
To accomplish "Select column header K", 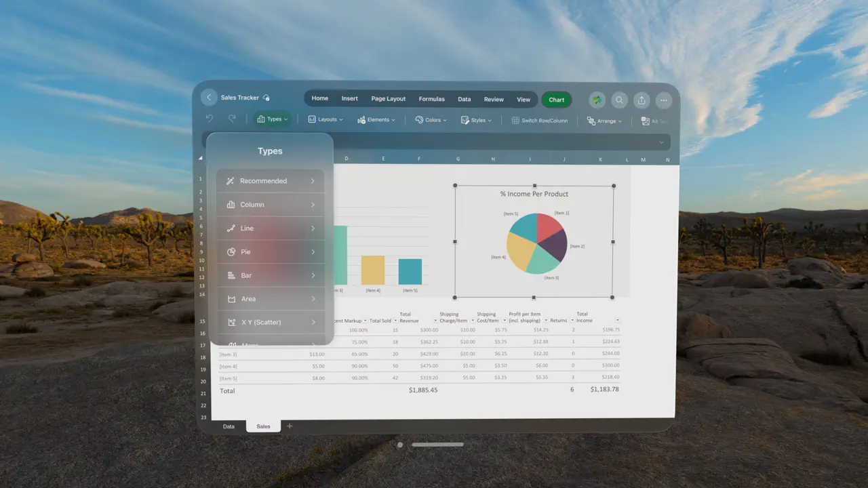I will [600, 160].
